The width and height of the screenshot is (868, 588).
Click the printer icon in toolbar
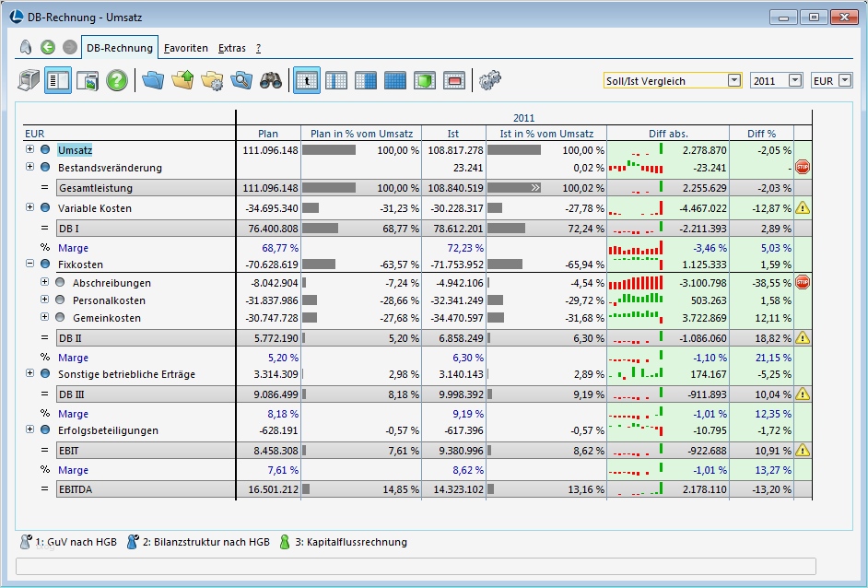click(29, 80)
